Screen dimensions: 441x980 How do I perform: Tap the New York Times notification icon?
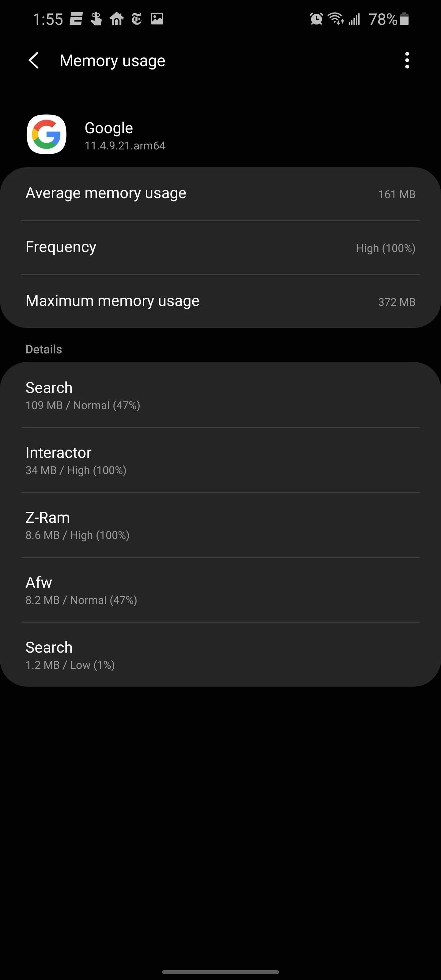(x=137, y=19)
